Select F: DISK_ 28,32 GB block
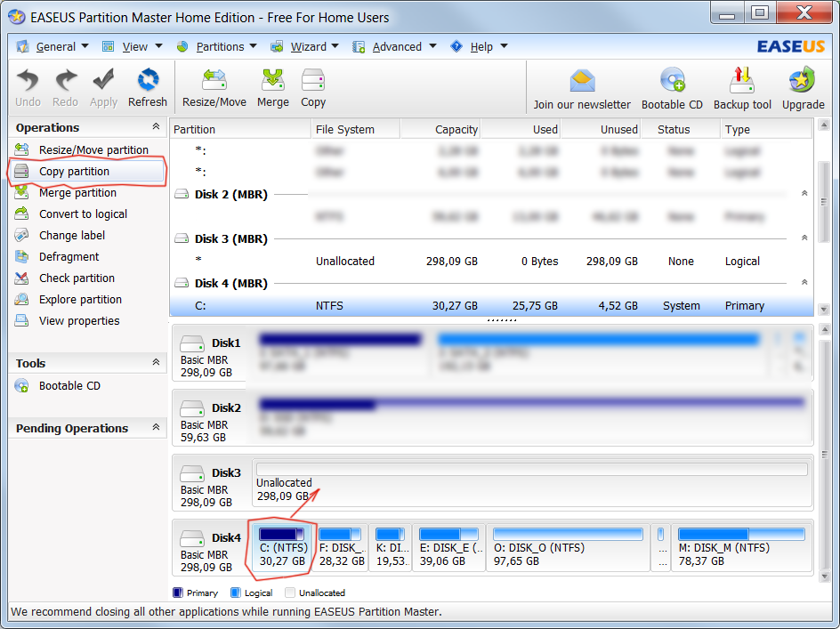Viewport: 840px width, 629px height. pos(342,548)
